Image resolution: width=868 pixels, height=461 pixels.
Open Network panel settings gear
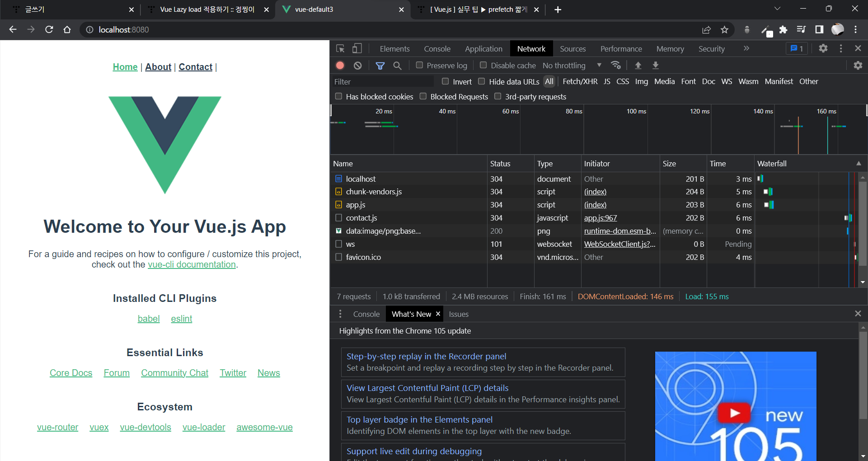[858, 66]
